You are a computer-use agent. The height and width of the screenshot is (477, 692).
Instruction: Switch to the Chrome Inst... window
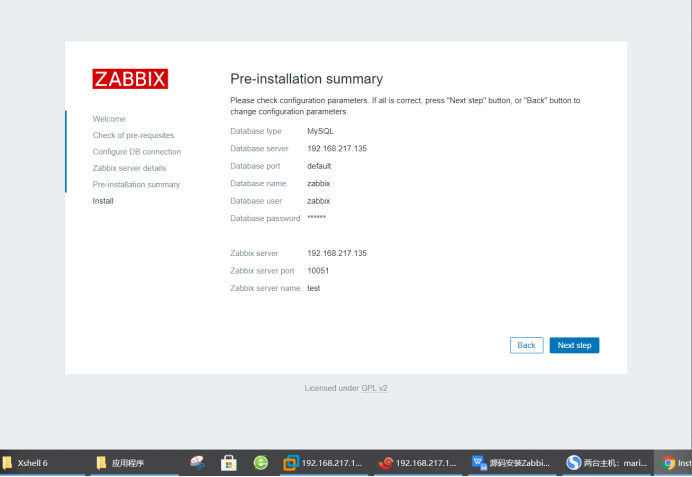pyautogui.click(x=674, y=463)
